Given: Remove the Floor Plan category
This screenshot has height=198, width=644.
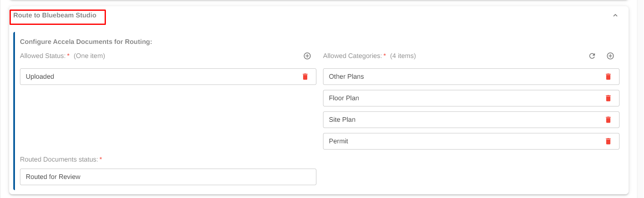Looking at the screenshot, I should pos(608,98).
